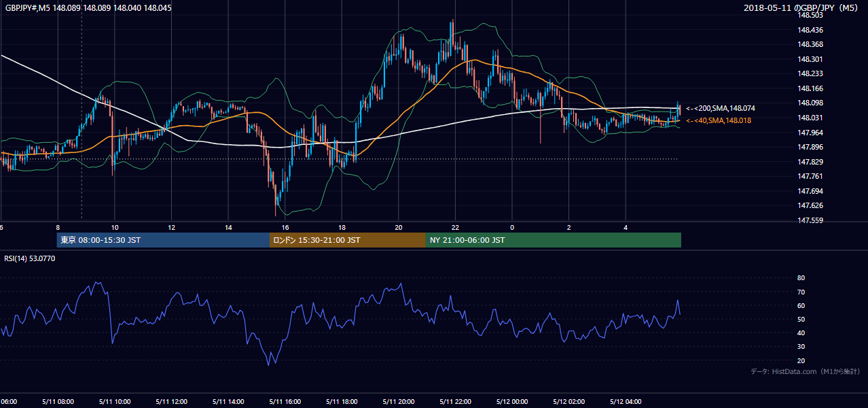Click the bottom time label 5/12 00:00
The width and height of the screenshot is (868, 408).
[x=511, y=401]
